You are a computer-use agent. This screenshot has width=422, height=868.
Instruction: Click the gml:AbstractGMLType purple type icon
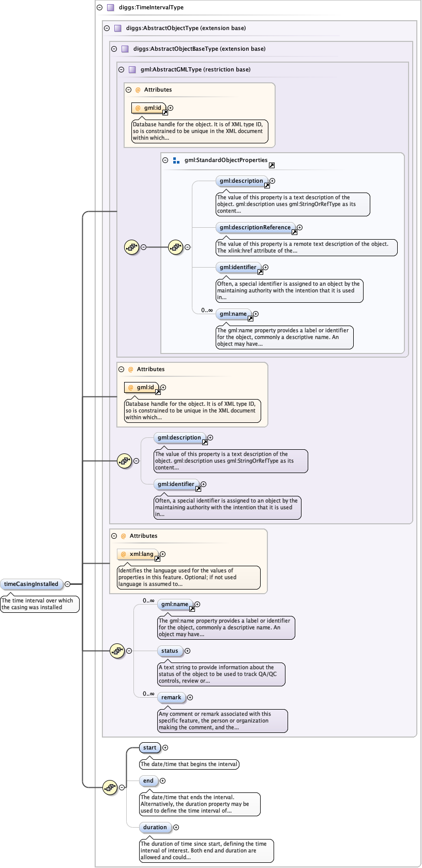(132, 69)
